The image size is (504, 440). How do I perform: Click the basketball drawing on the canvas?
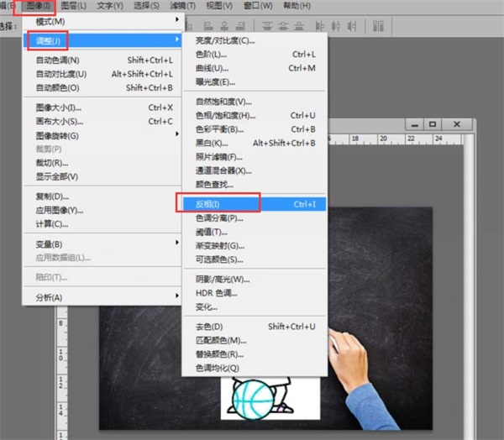coord(254,400)
